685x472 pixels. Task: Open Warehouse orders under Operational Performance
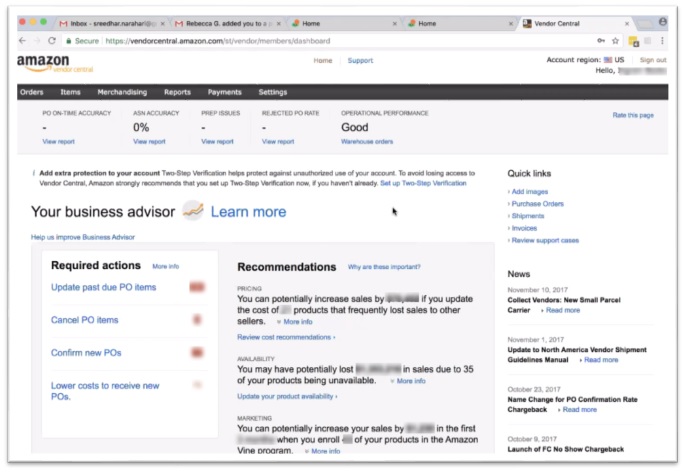(x=367, y=142)
